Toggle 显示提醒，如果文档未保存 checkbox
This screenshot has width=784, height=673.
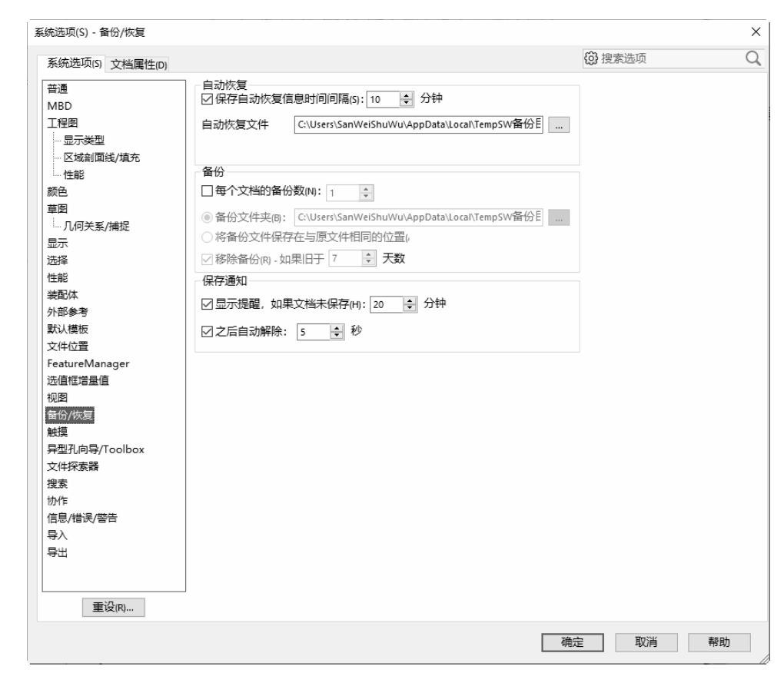point(206,303)
